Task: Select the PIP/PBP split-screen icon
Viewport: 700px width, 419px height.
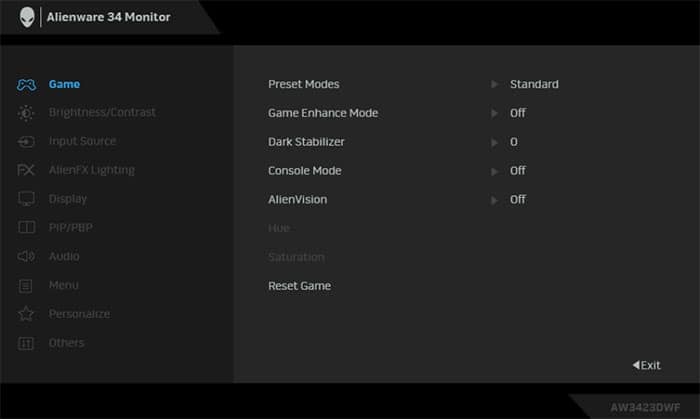Action: [27, 228]
